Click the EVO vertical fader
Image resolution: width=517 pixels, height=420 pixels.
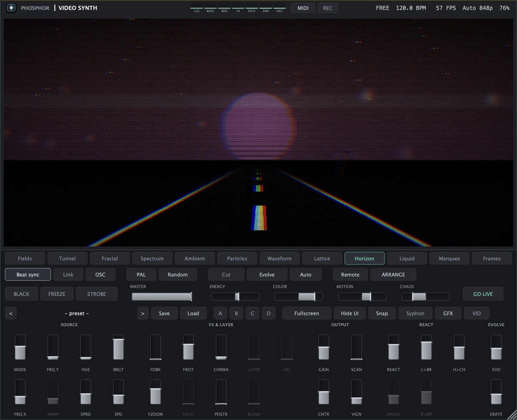tap(496, 347)
